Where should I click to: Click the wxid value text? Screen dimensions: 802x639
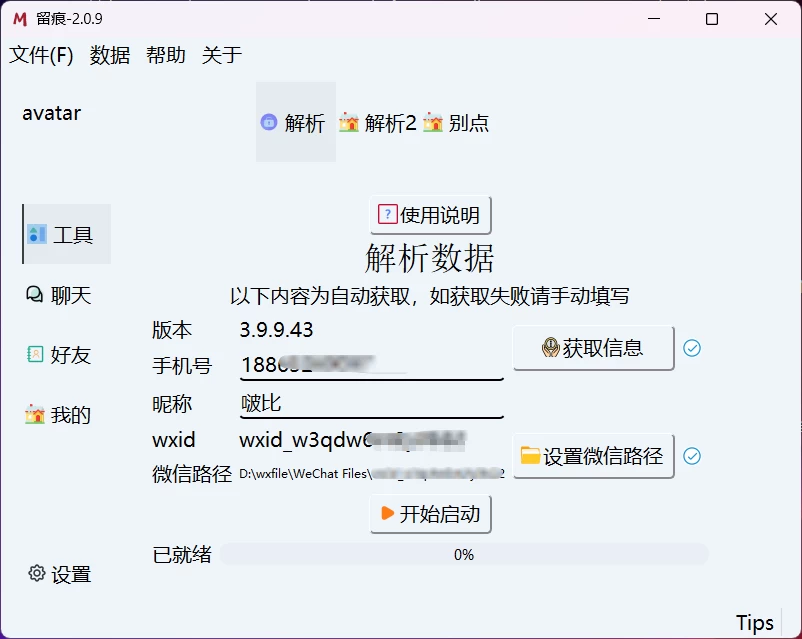[352, 440]
